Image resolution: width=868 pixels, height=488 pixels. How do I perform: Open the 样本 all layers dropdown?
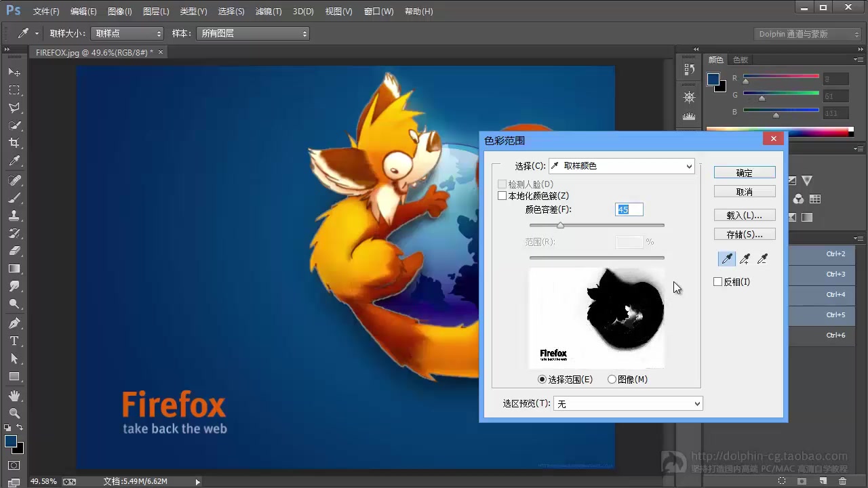[x=253, y=33]
